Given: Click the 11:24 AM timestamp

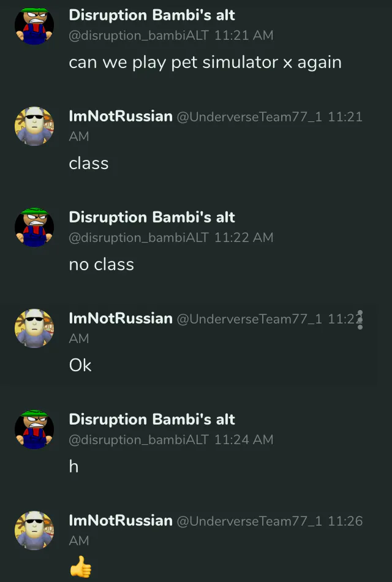Looking at the screenshot, I should click(x=244, y=439).
